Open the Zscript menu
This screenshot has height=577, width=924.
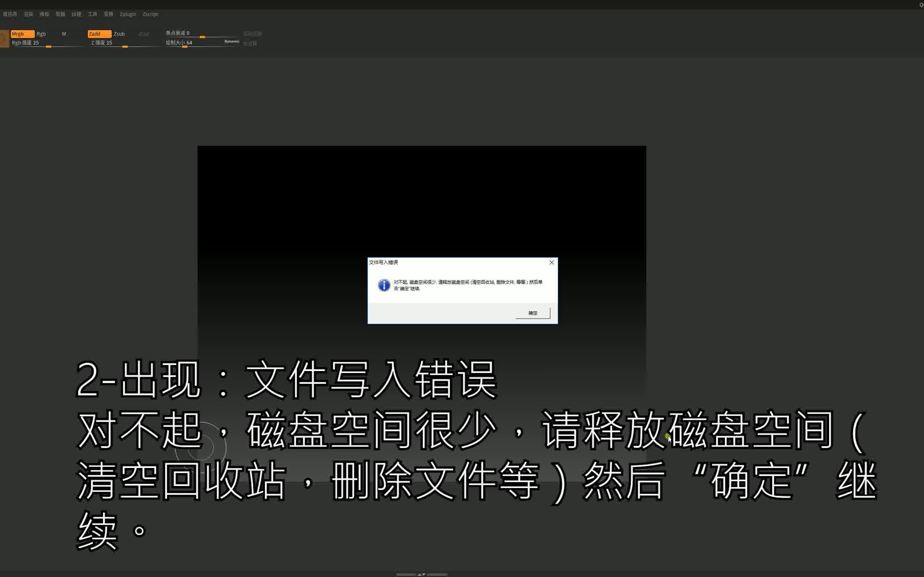pos(150,14)
